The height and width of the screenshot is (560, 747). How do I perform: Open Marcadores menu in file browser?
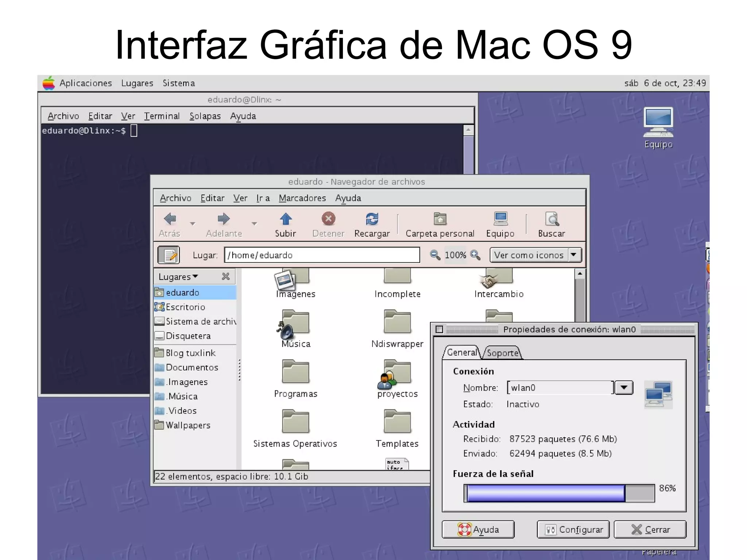[302, 198]
